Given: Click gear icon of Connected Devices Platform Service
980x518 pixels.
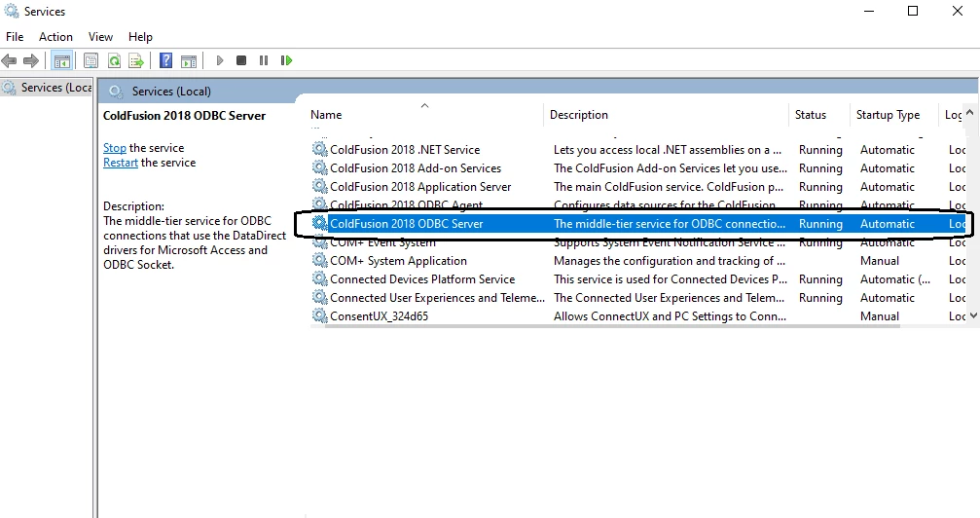Looking at the screenshot, I should pyautogui.click(x=319, y=279).
